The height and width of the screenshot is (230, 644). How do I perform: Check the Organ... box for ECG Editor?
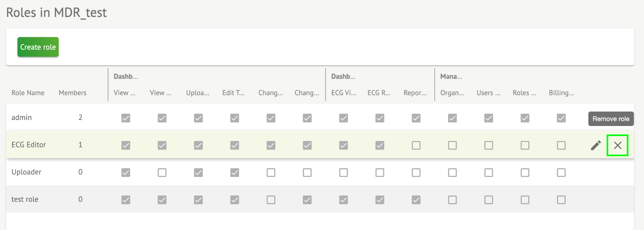[x=452, y=145]
